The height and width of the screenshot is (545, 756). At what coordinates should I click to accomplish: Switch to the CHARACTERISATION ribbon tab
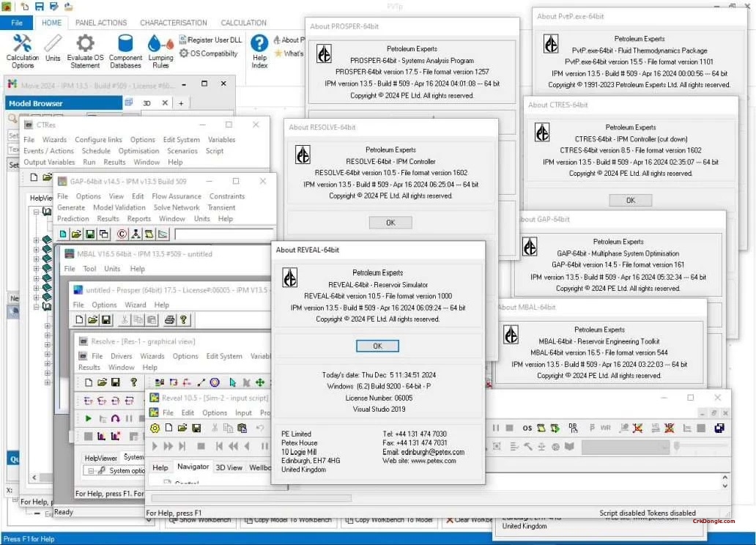(x=173, y=22)
